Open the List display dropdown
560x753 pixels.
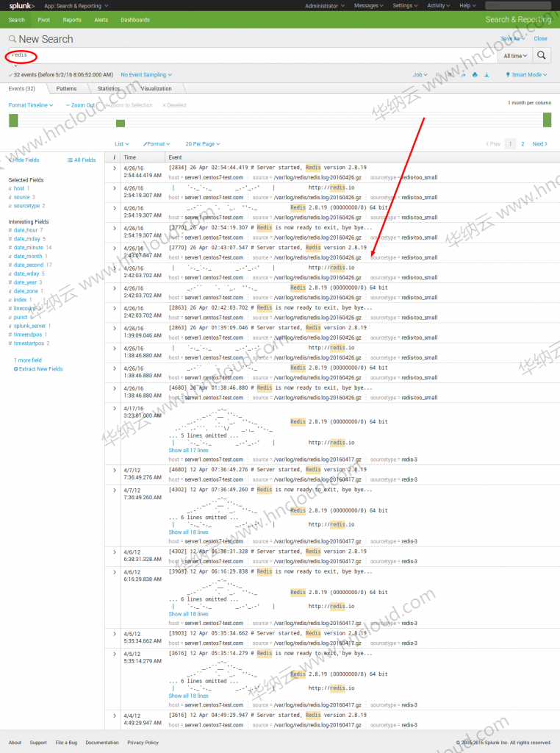(x=122, y=144)
